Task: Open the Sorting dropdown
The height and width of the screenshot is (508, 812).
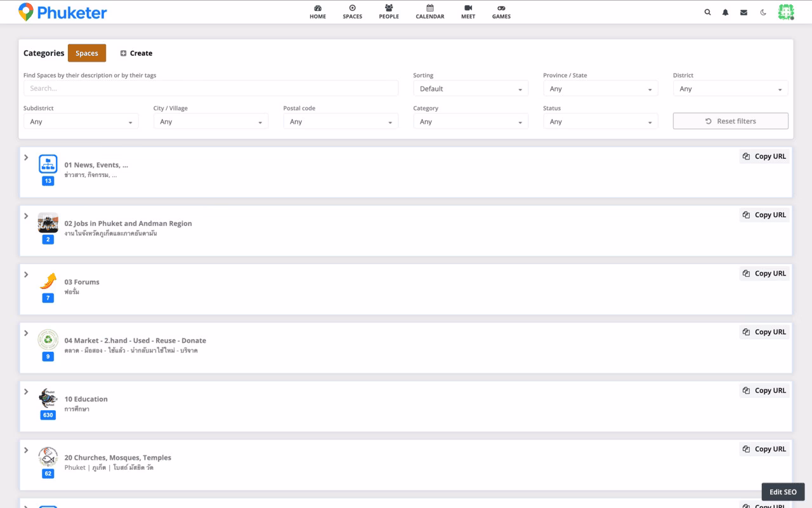Action: click(471, 89)
